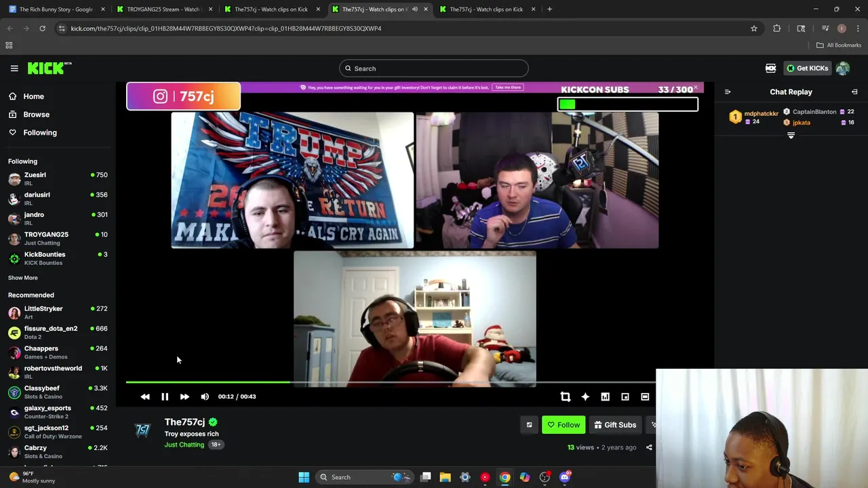Open Chaappers recommended channel

click(x=58, y=352)
